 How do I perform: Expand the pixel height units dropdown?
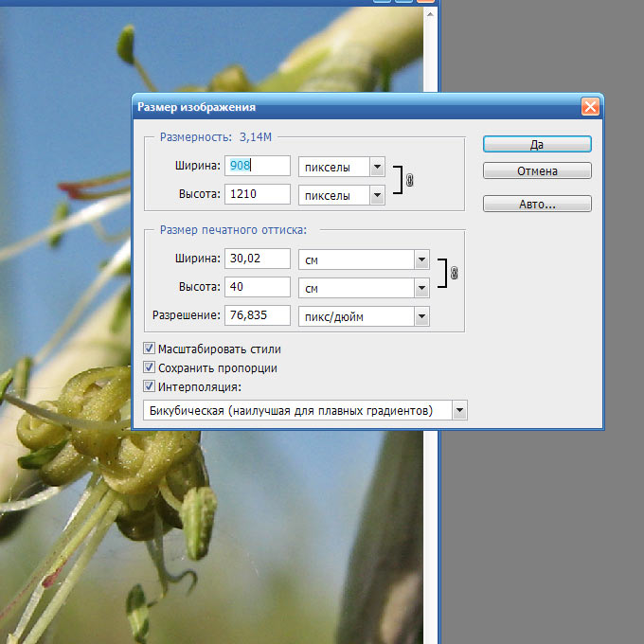click(377, 195)
